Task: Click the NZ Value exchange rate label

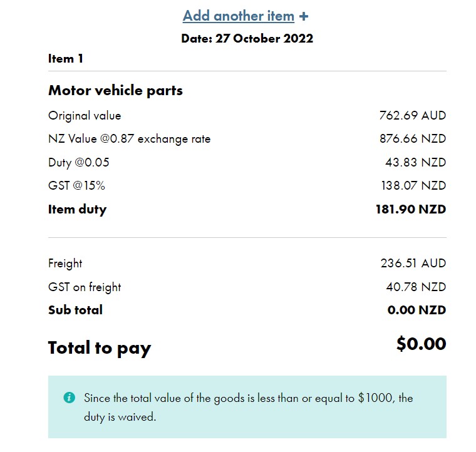Action: point(129,139)
